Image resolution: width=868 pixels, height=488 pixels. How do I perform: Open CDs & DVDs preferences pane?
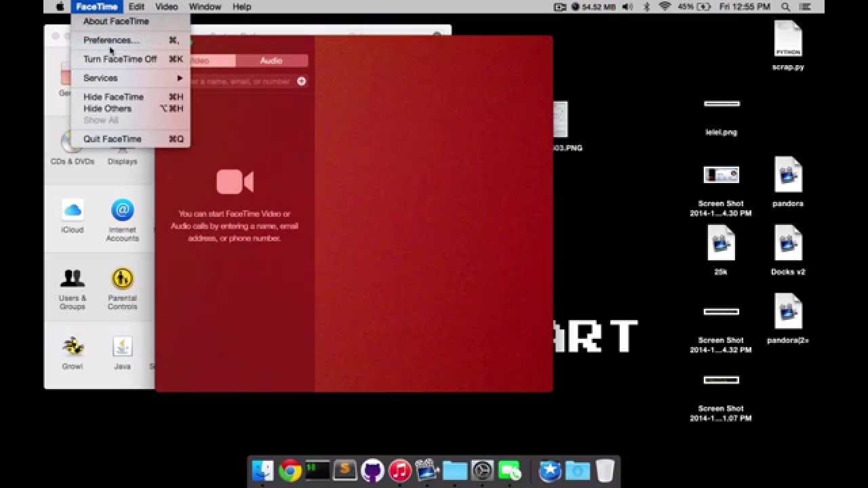point(73,148)
